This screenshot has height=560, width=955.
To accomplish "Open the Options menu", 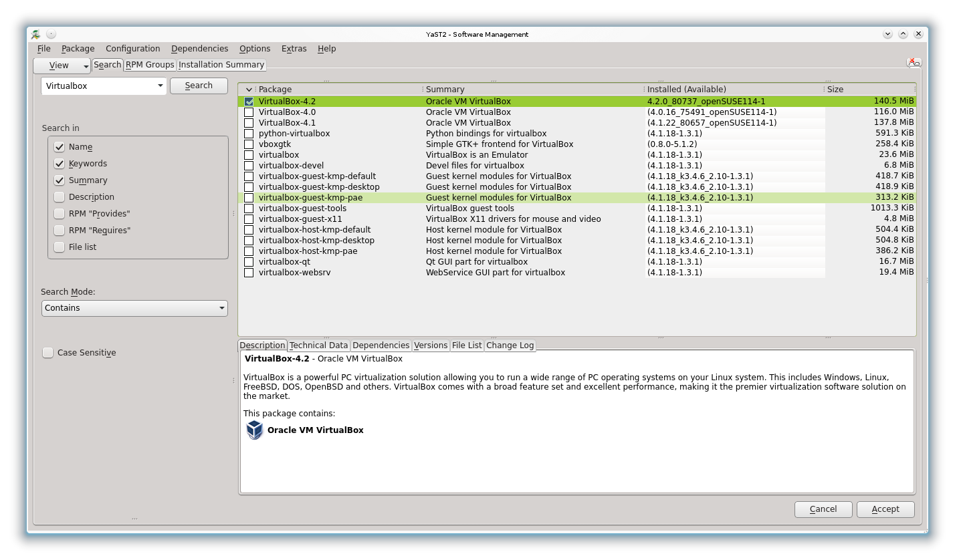I will (255, 49).
